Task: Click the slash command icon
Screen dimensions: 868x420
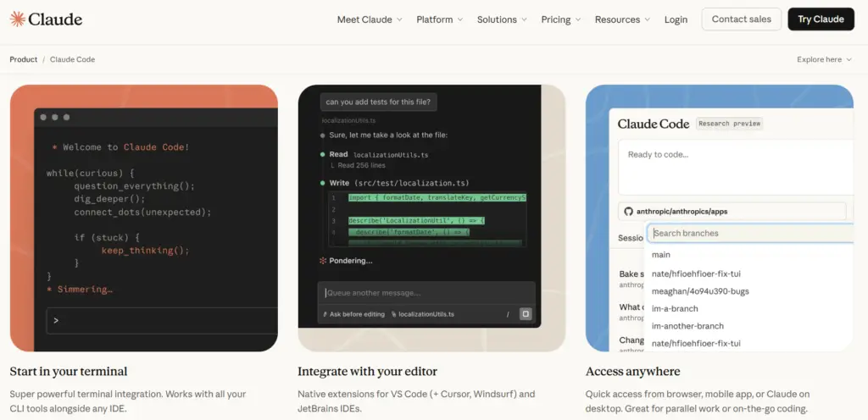Action: coord(508,314)
